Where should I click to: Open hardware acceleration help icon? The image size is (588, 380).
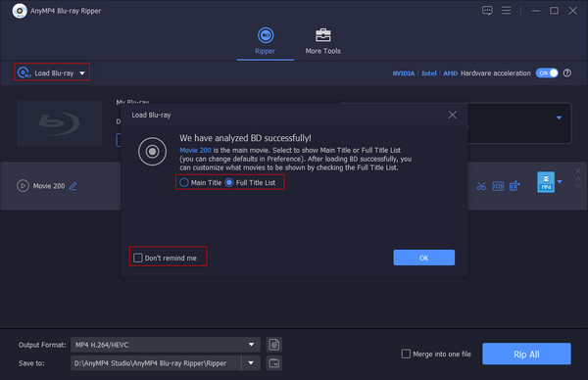567,73
